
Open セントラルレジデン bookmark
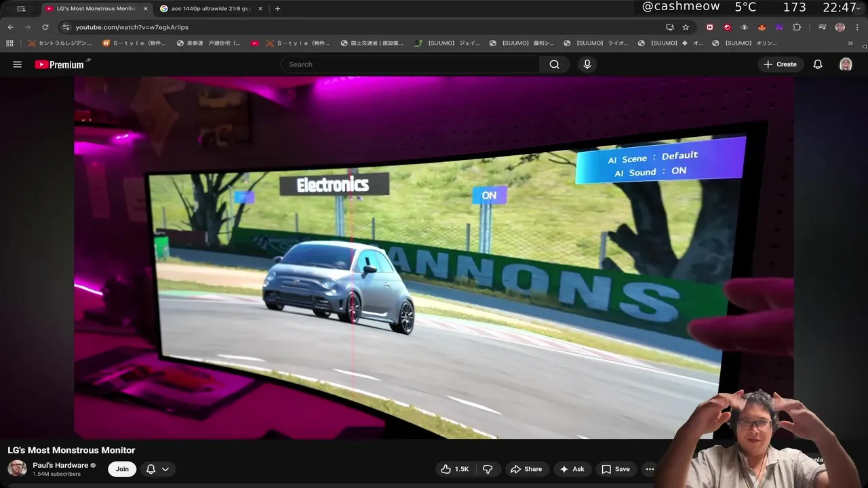pos(60,43)
